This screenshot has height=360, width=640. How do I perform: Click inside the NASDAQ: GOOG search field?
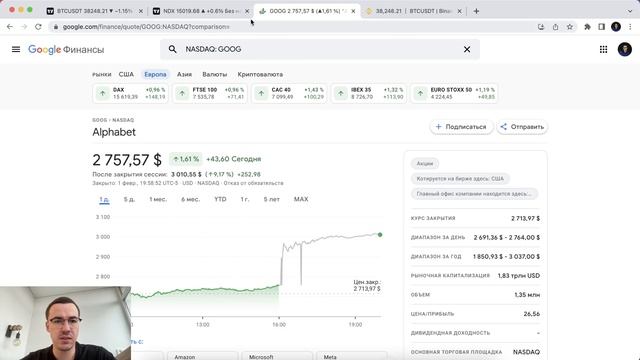tap(320, 49)
